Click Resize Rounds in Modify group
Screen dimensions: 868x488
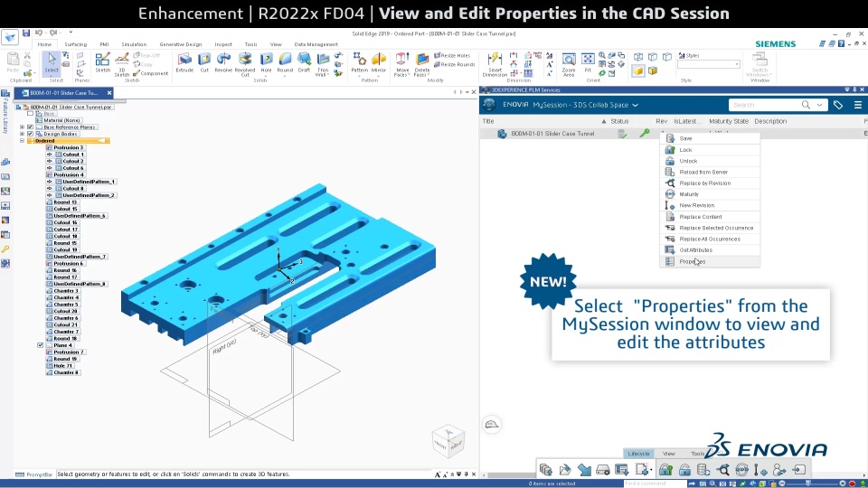[455, 64]
